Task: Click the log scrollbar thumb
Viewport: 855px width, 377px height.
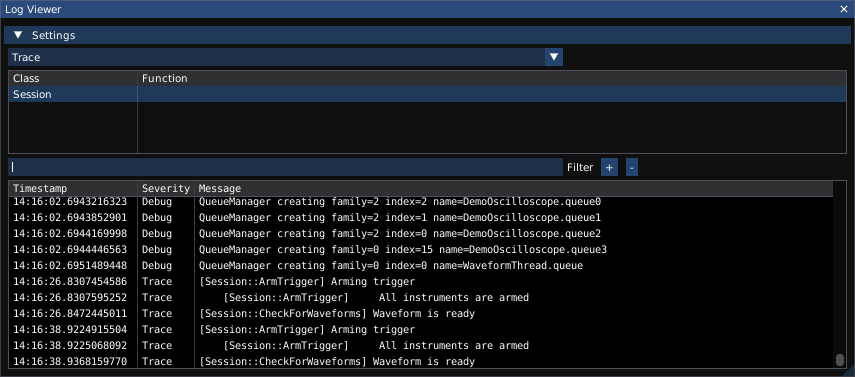Action: tap(840, 360)
